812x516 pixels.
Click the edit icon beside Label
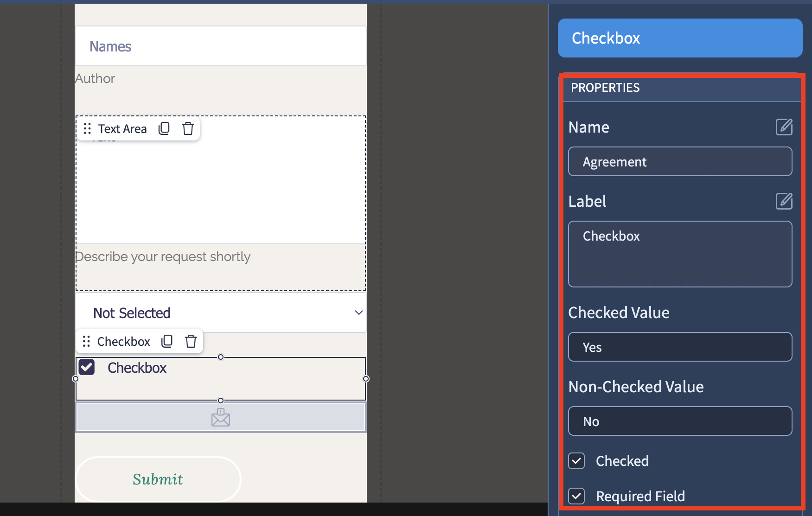click(x=784, y=201)
